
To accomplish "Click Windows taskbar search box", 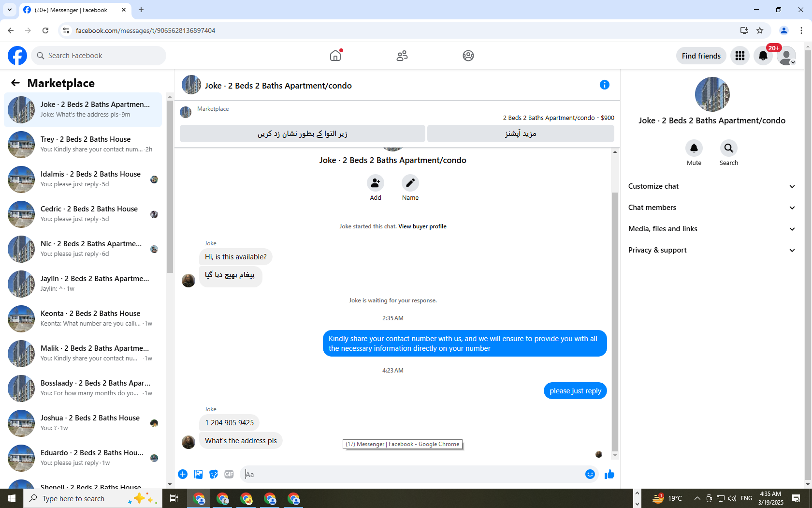I will (93, 498).
